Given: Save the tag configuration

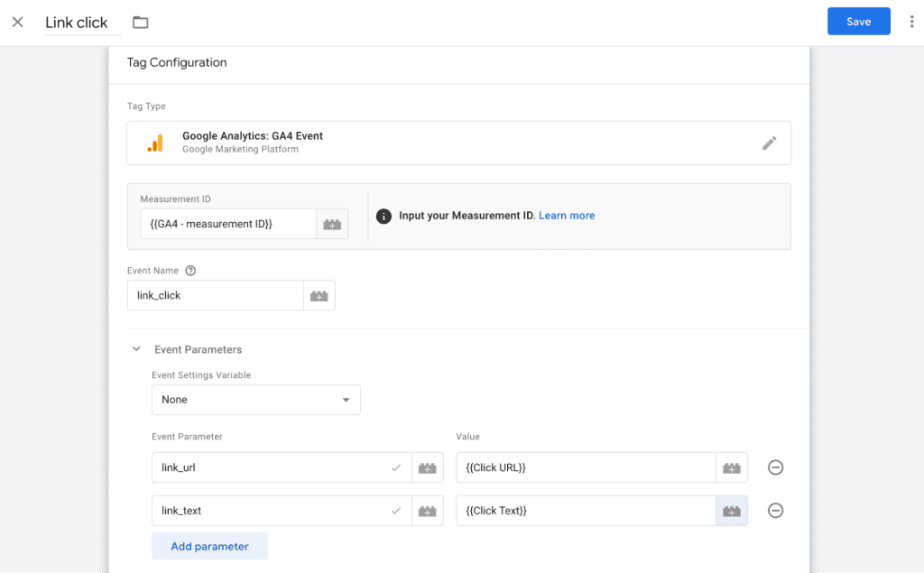Looking at the screenshot, I should [859, 22].
